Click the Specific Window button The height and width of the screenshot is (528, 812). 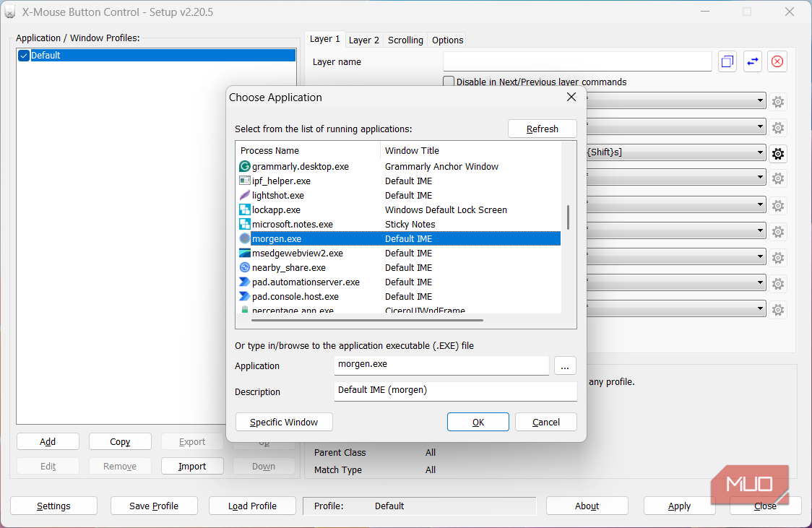tap(284, 422)
